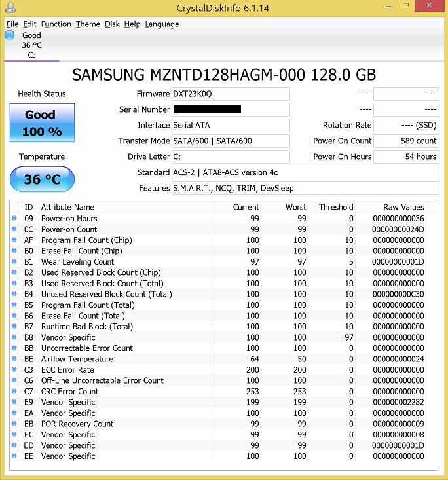This screenshot has height=480, width=448.
Task: Click the Power On Hours value 54 hours
Action: pyautogui.click(x=406, y=157)
